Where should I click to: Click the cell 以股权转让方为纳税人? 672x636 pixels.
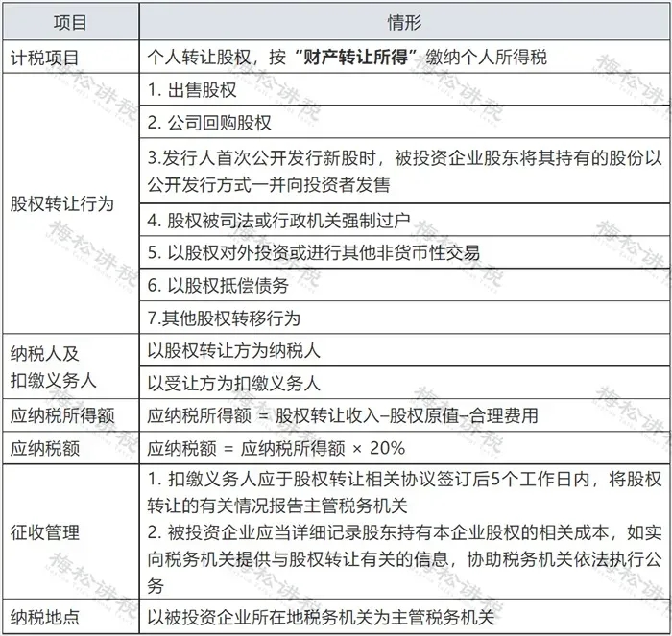(x=404, y=350)
